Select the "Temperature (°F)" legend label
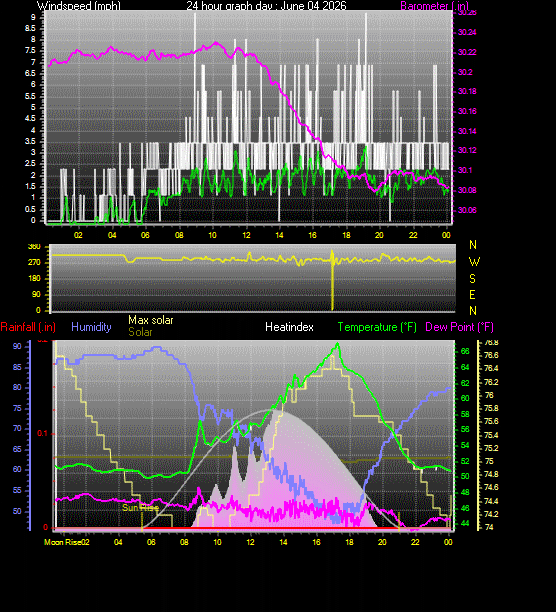556x612 pixels. [x=377, y=327]
